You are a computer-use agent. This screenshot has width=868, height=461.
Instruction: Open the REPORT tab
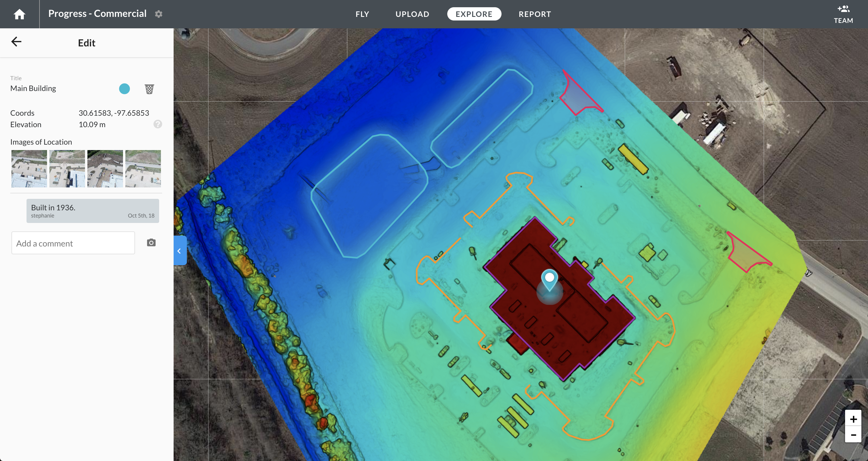tap(535, 14)
